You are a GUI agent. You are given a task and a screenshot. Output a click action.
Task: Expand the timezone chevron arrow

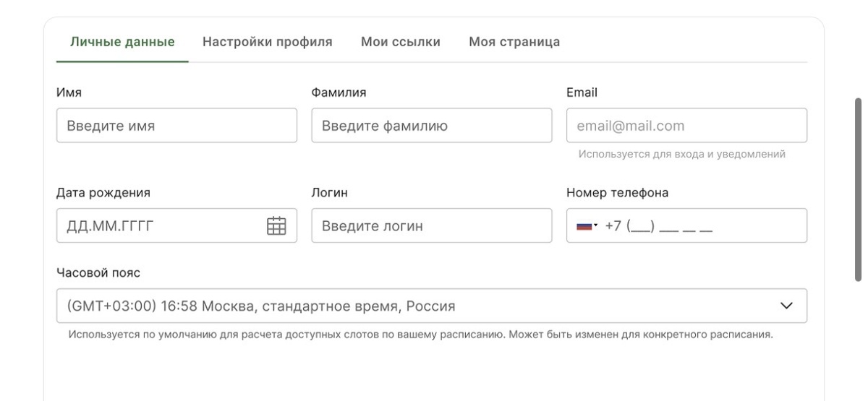(x=787, y=306)
